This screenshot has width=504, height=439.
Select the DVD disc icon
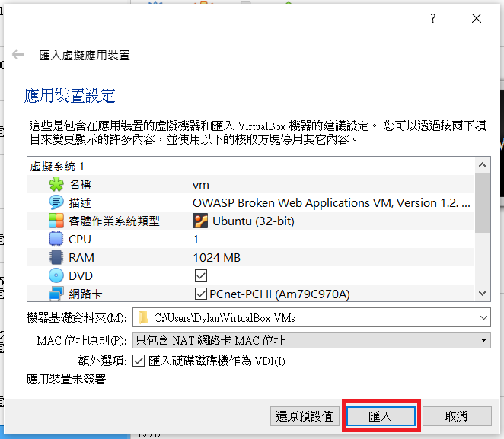pyautogui.click(x=56, y=275)
